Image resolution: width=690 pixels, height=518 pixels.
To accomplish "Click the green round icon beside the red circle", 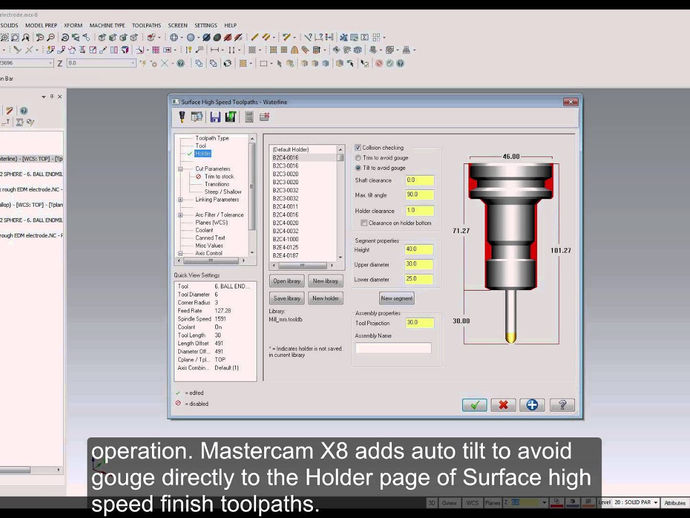I will tap(389, 63).
